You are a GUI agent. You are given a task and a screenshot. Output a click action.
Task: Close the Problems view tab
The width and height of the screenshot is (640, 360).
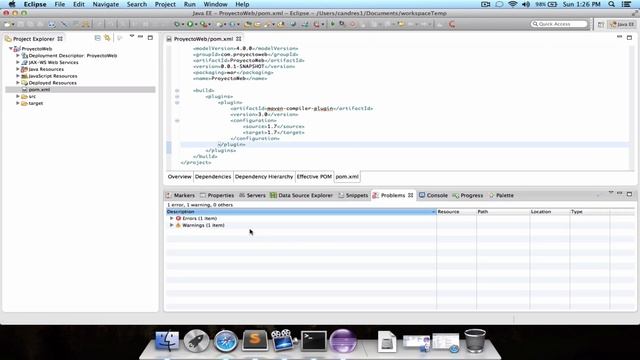coord(411,196)
